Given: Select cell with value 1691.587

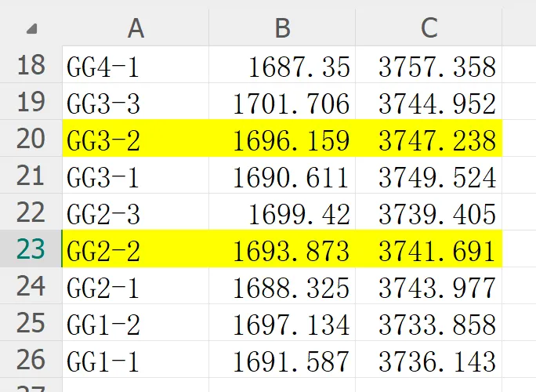Looking at the screenshot, I should point(282,360).
